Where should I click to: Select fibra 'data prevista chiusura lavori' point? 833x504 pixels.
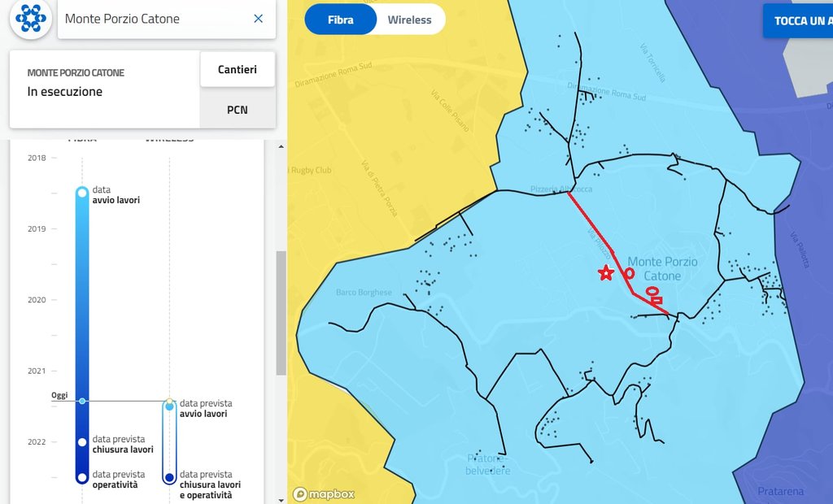coord(81,442)
